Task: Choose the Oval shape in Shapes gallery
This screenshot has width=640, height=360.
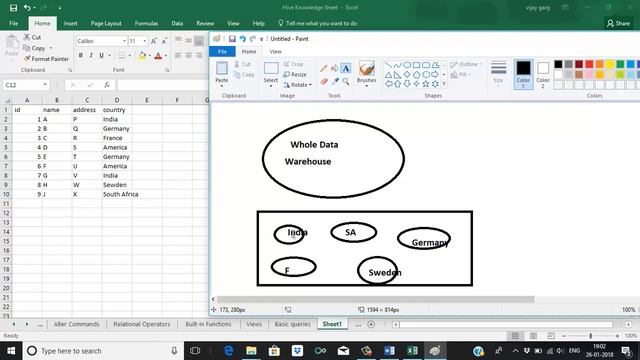Action: click(x=407, y=65)
